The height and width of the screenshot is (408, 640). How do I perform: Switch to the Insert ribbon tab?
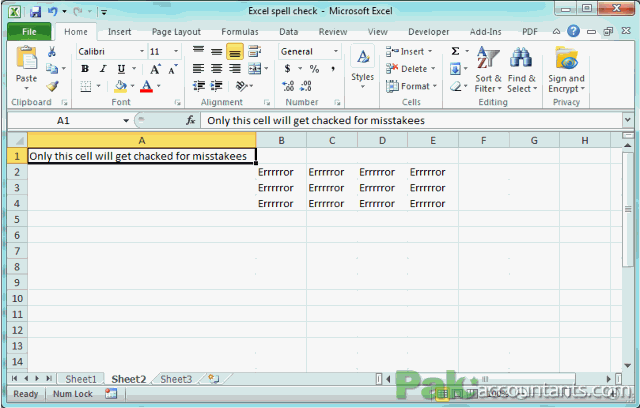point(119,32)
